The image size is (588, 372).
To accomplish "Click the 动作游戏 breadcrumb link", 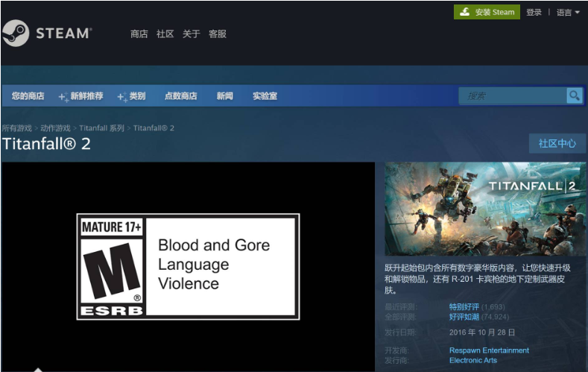I will (55, 128).
